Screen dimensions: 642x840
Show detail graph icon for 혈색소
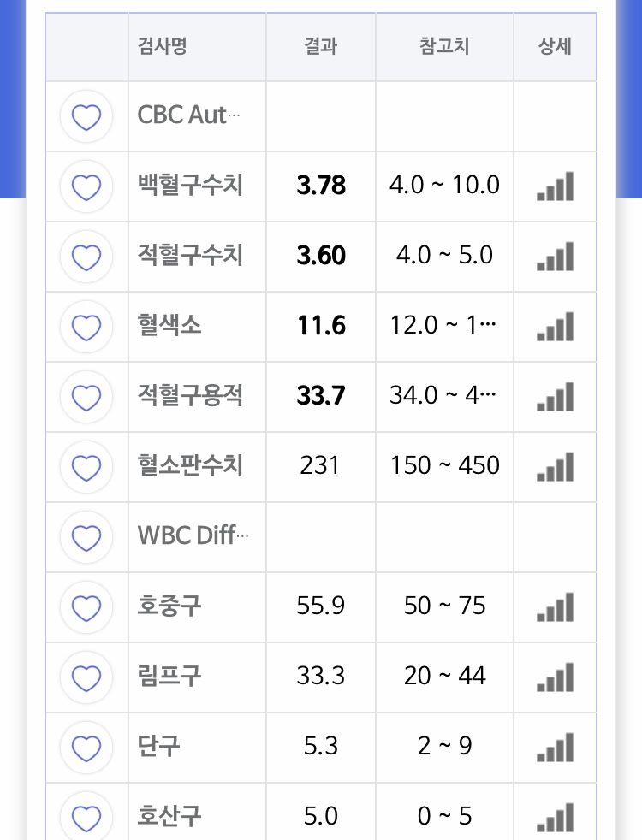point(555,327)
